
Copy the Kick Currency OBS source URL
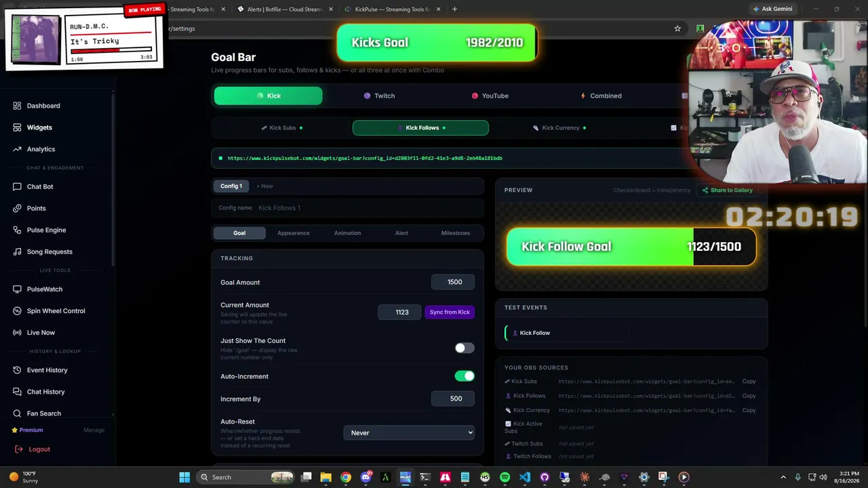(749, 410)
